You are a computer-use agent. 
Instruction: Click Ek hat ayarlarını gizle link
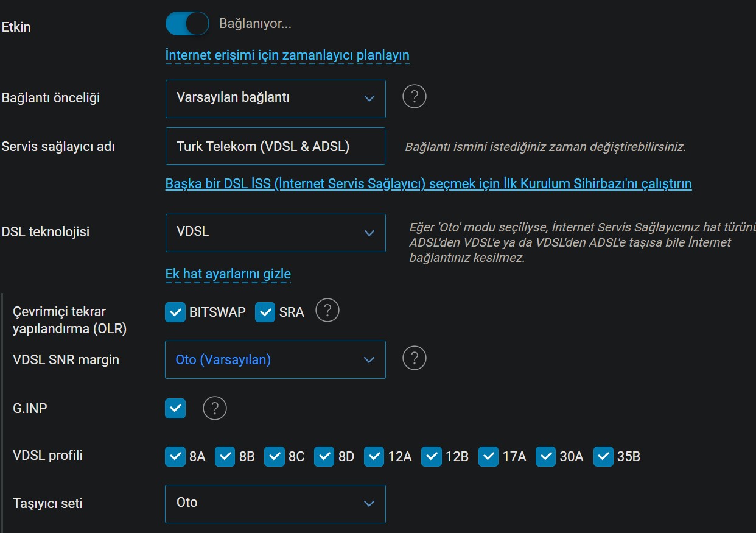tap(228, 274)
